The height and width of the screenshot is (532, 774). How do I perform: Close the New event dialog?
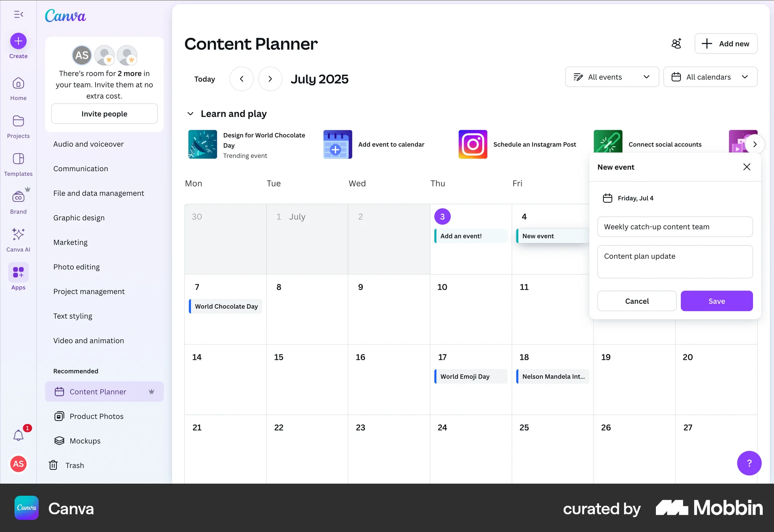click(x=747, y=166)
